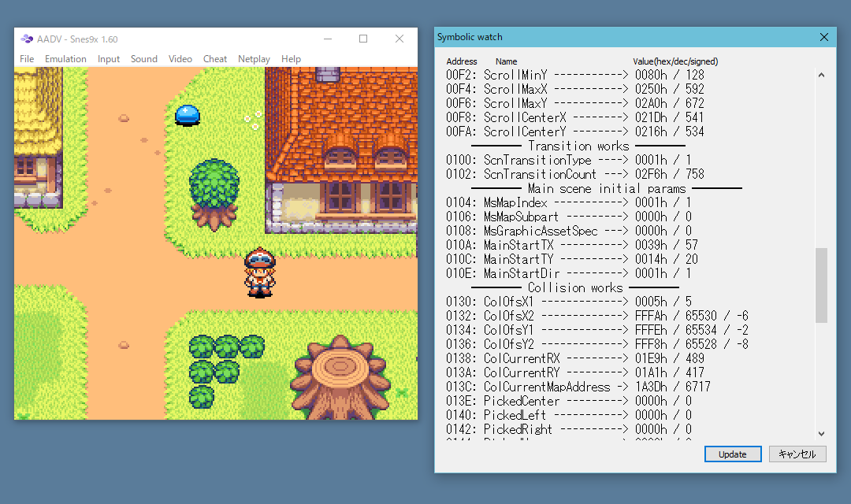Select the MsMapSubpart watch row
Screen dimensions: 851x504
tap(569, 217)
